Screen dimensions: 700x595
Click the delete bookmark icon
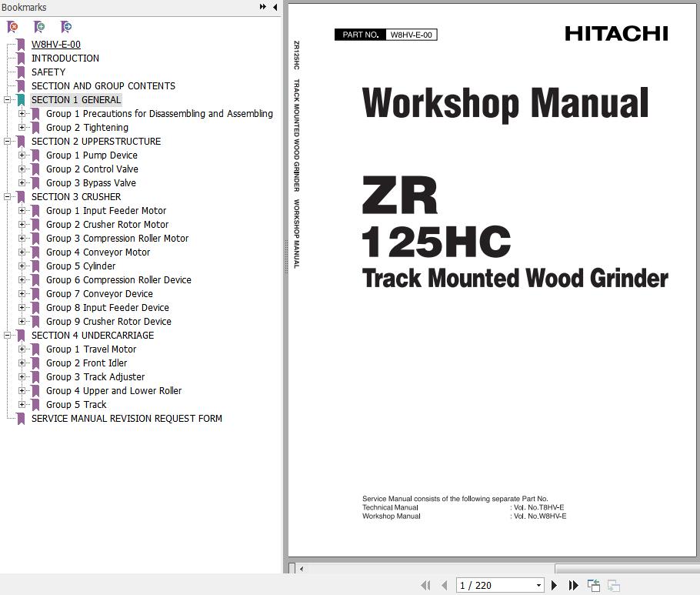pyautogui.click(x=12, y=27)
